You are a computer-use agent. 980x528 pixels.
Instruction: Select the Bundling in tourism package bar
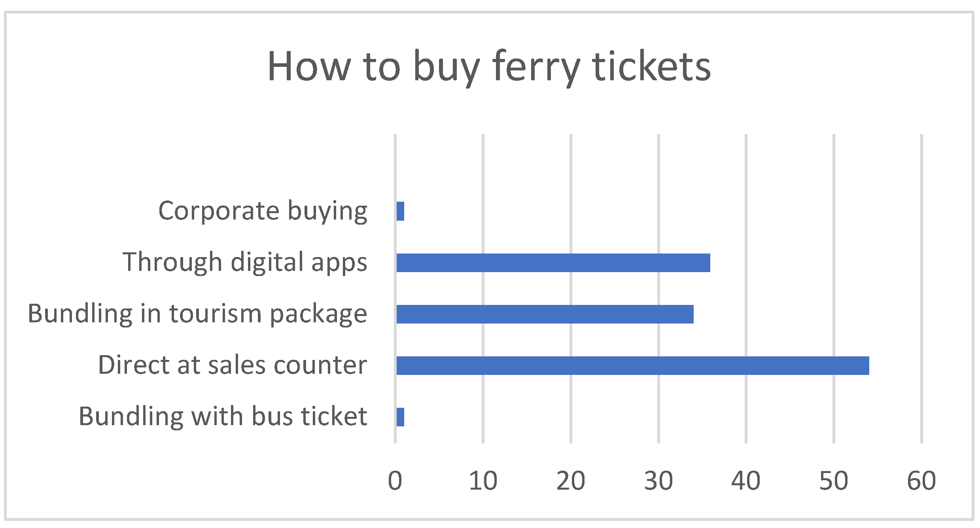coord(545,314)
